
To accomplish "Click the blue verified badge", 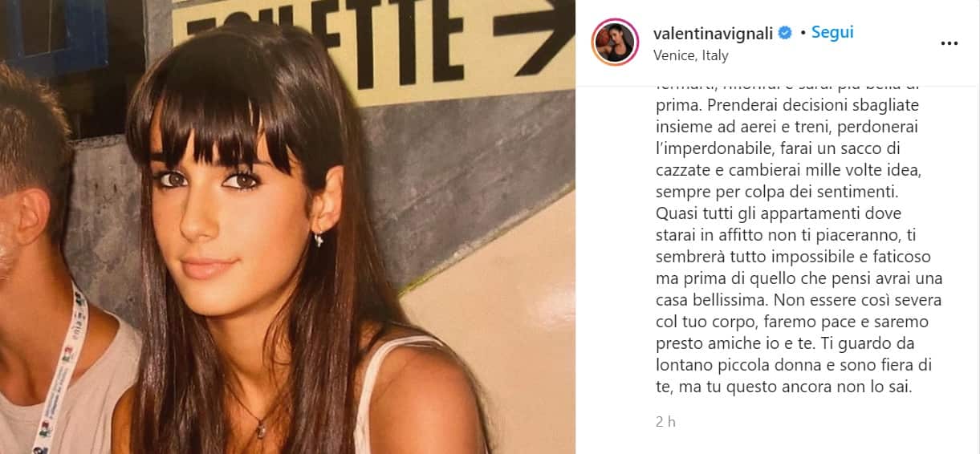I will (x=786, y=33).
